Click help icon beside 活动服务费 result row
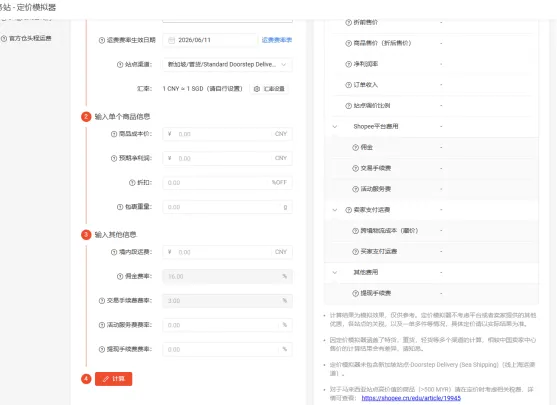 point(355,189)
